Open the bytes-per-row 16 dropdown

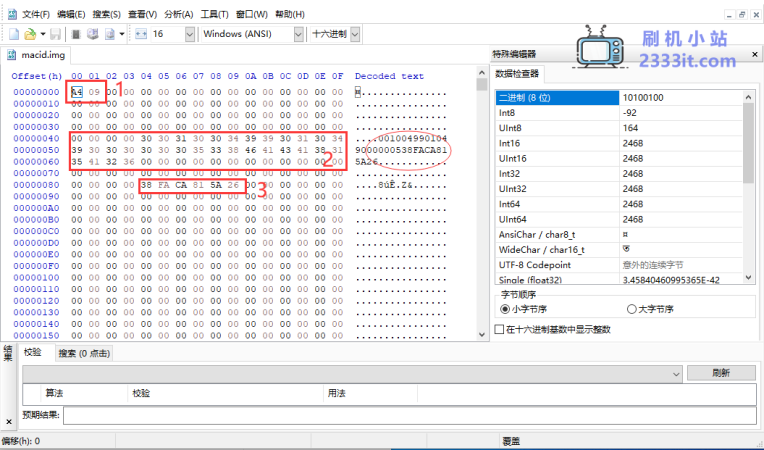[190, 34]
